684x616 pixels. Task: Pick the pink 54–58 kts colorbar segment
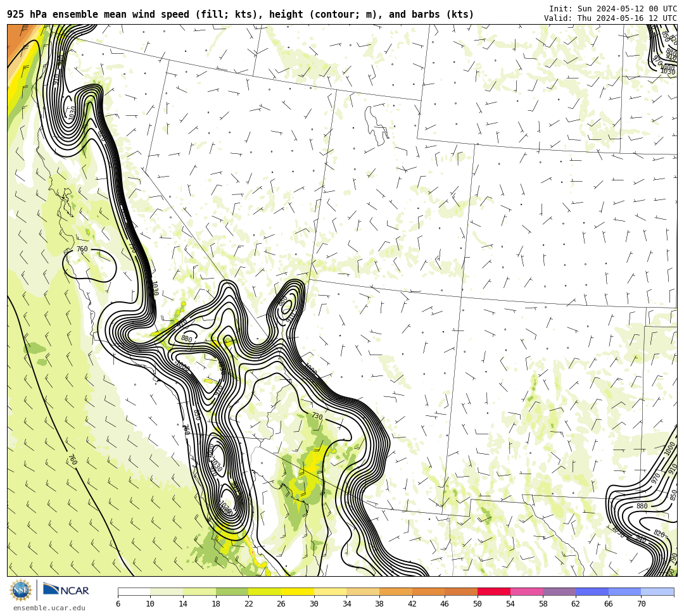click(x=526, y=591)
